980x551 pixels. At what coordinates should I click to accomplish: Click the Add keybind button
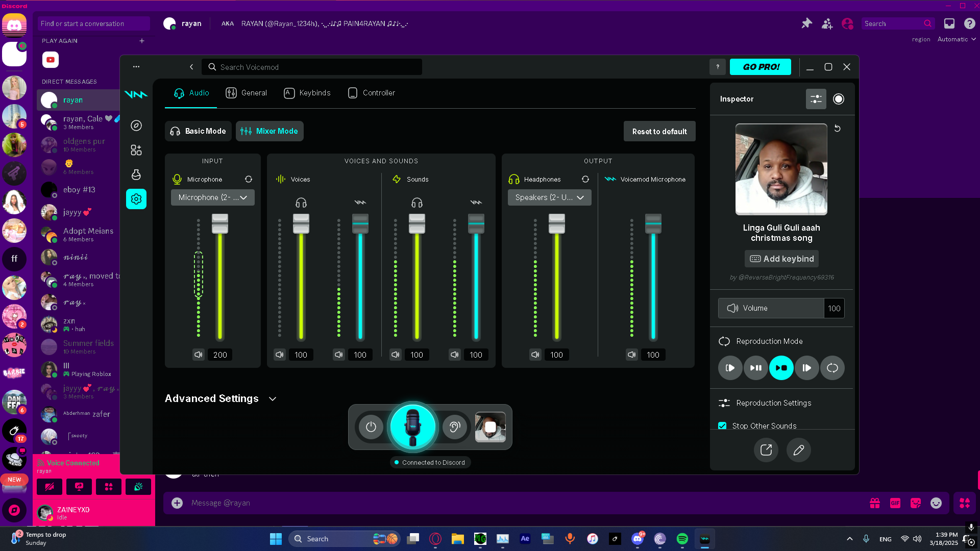[x=781, y=259]
